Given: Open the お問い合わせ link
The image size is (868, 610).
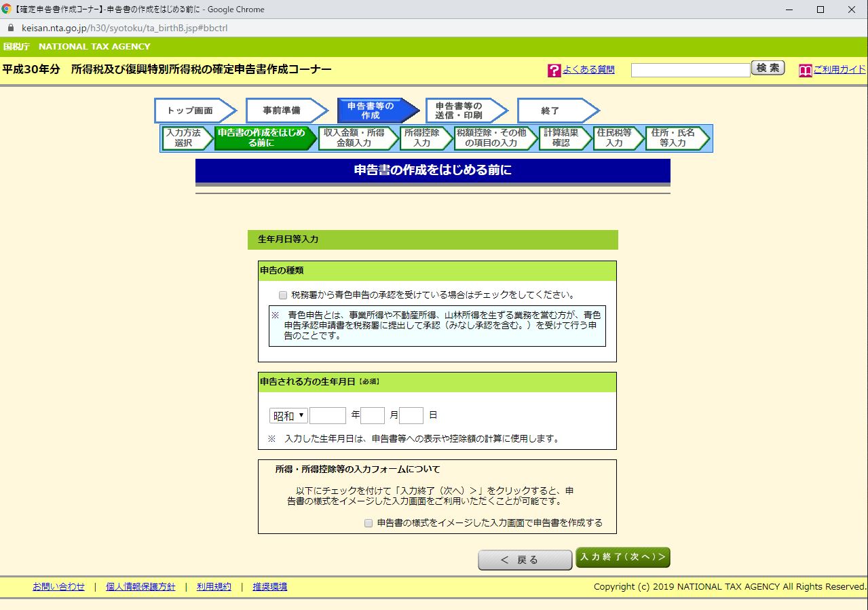Looking at the screenshot, I should click(58, 586).
